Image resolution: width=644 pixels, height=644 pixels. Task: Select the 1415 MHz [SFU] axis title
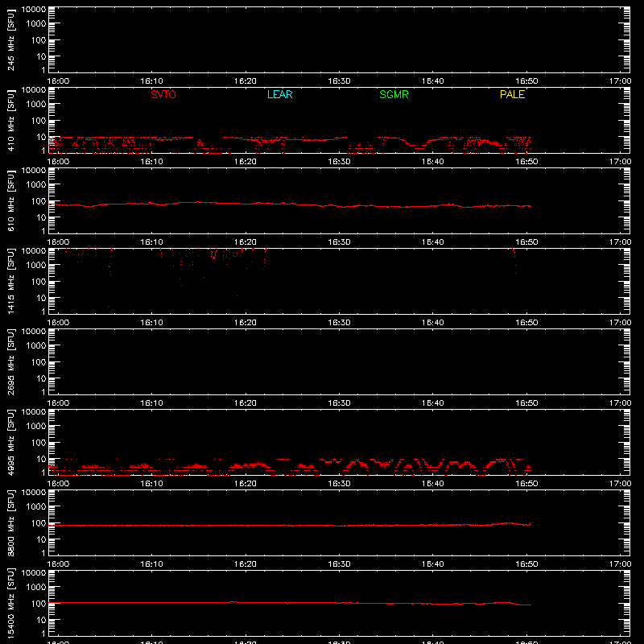(11, 281)
